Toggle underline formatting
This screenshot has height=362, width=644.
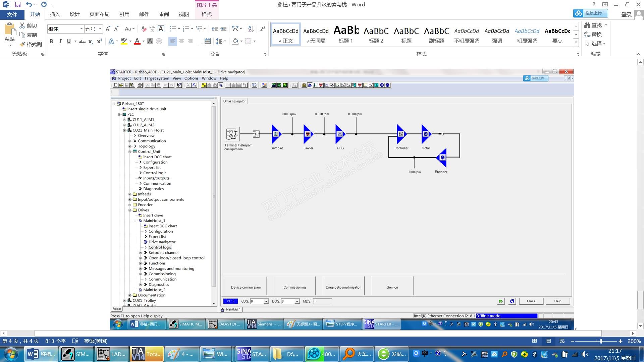click(x=69, y=41)
